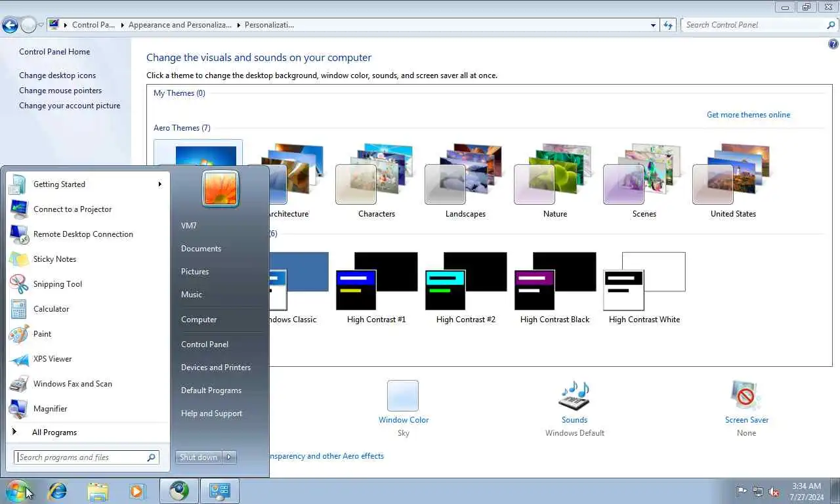The image size is (840, 504).
Task: Select High Contrast White theme
Action: (x=644, y=287)
